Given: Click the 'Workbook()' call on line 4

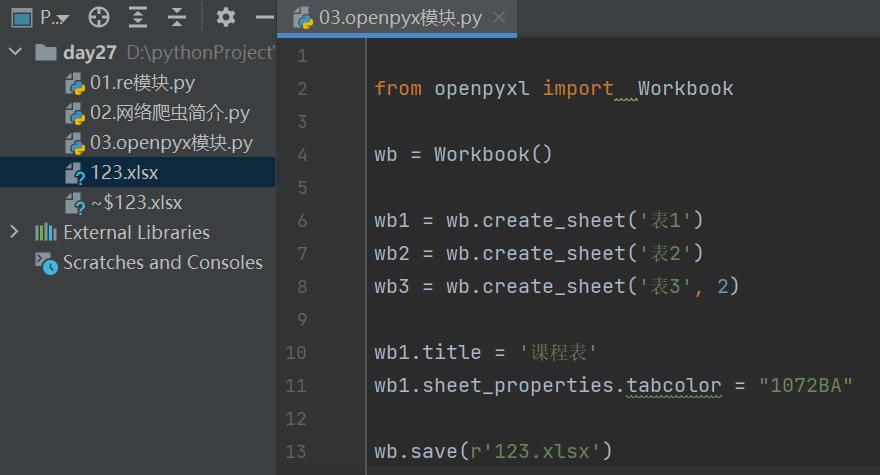Looking at the screenshot, I should (x=493, y=154).
